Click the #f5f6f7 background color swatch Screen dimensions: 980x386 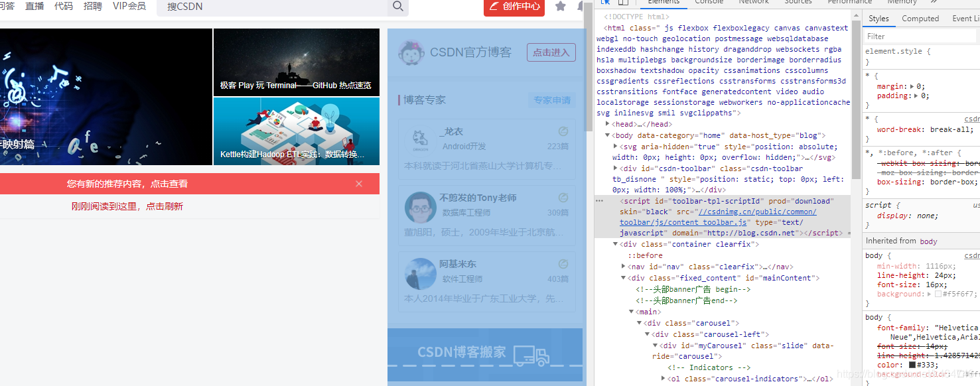[x=938, y=294]
